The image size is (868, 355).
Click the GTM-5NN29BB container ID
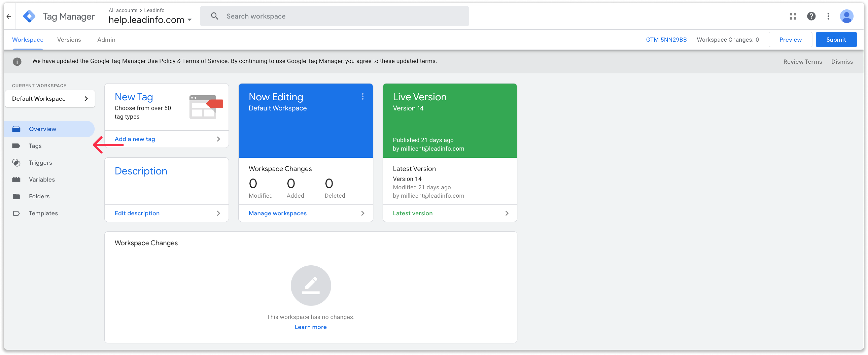coord(666,40)
